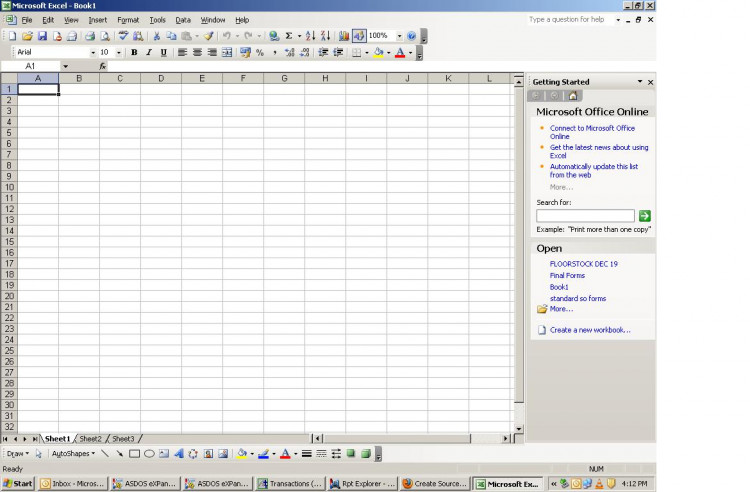This screenshot has height=492, width=750.
Task: Activate the Format Painter brush
Action: pyautogui.click(x=209, y=36)
